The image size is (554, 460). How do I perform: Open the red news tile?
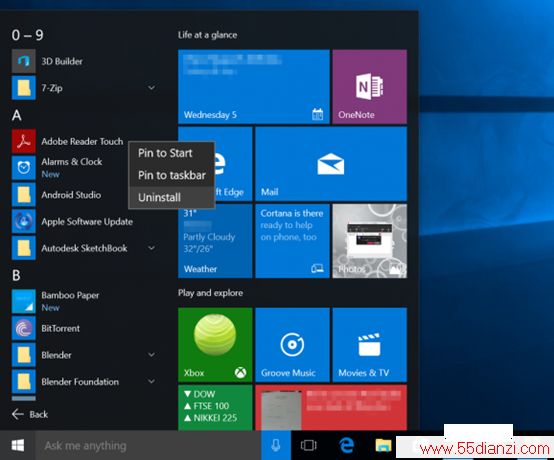click(331, 407)
